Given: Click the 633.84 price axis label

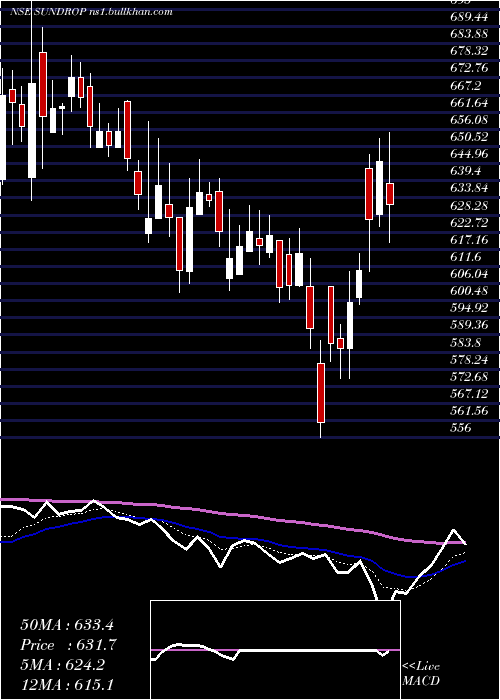Looking at the screenshot, I should pyautogui.click(x=469, y=188).
